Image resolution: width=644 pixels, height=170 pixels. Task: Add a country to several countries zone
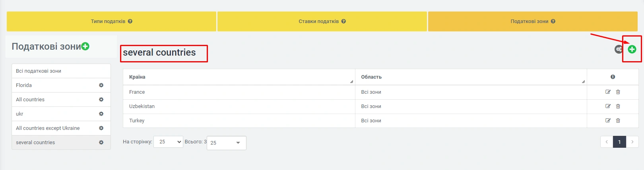point(632,49)
